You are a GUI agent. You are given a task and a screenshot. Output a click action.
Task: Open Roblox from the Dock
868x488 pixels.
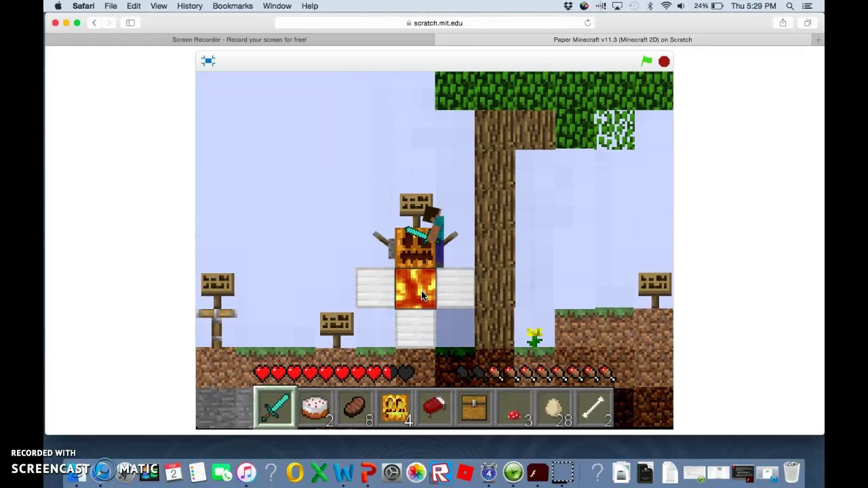(441, 472)
